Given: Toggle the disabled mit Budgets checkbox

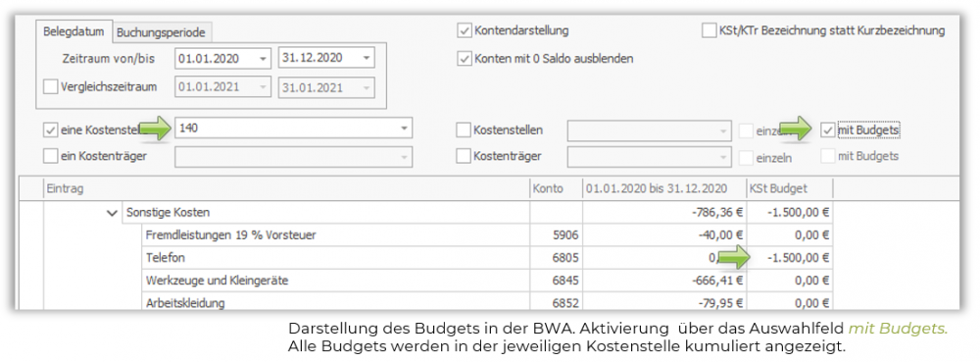Looking at the screenshot, I should [827, 156].
